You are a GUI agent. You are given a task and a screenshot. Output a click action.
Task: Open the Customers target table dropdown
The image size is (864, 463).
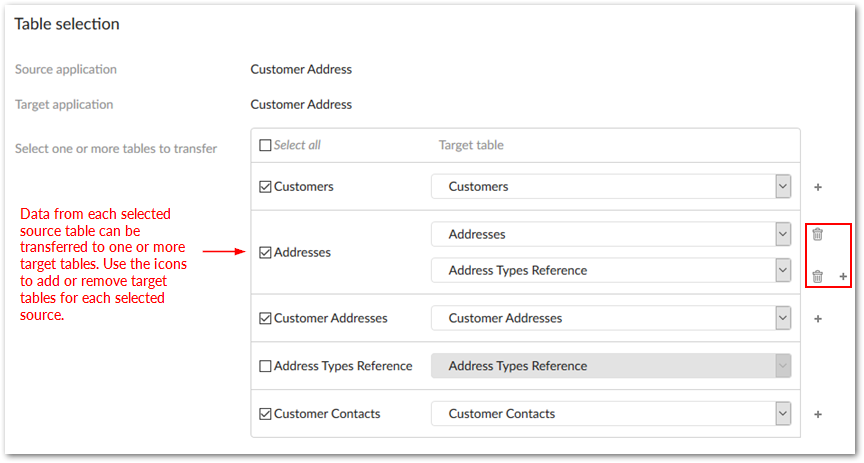click(783, 187)
